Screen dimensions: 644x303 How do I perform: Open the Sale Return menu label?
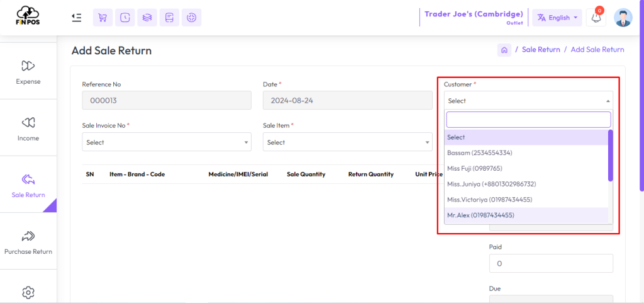coord(28,195)
